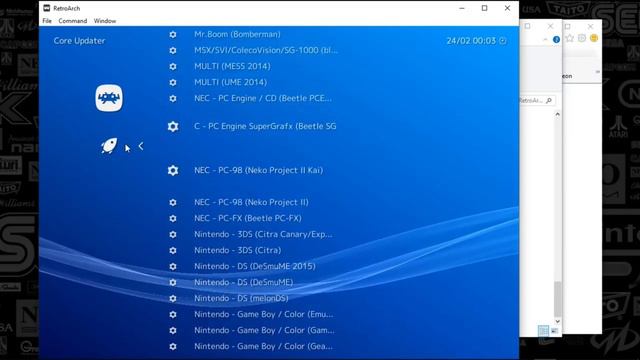Screen dimensions: 640x360
Task: Click bookmark star in background browser window
Action: [569, 38]
